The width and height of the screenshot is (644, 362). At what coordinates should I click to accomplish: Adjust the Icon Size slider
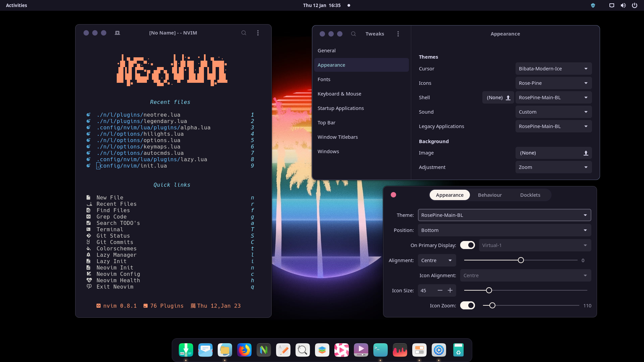(x=526, y=291)
